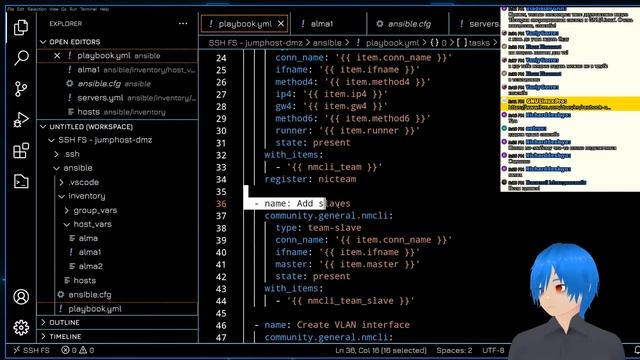This screenshot has width=640, height=360.
Task: Open the alma2 file under host_vars
Action: (117, 267)
